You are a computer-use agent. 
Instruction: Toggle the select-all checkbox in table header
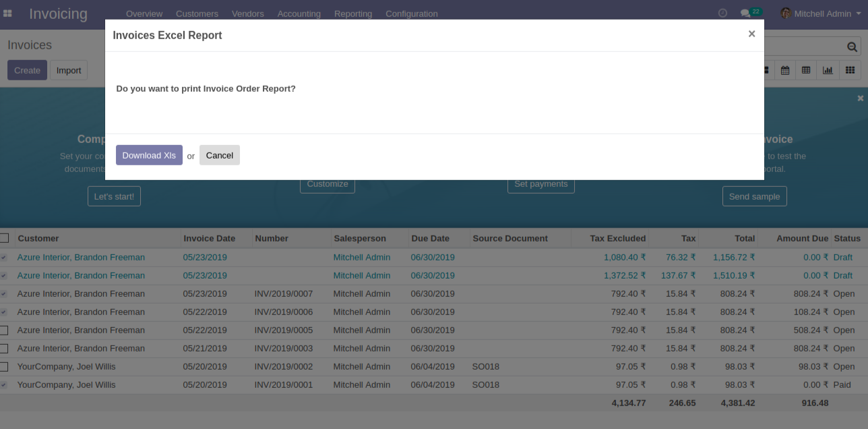4,238
